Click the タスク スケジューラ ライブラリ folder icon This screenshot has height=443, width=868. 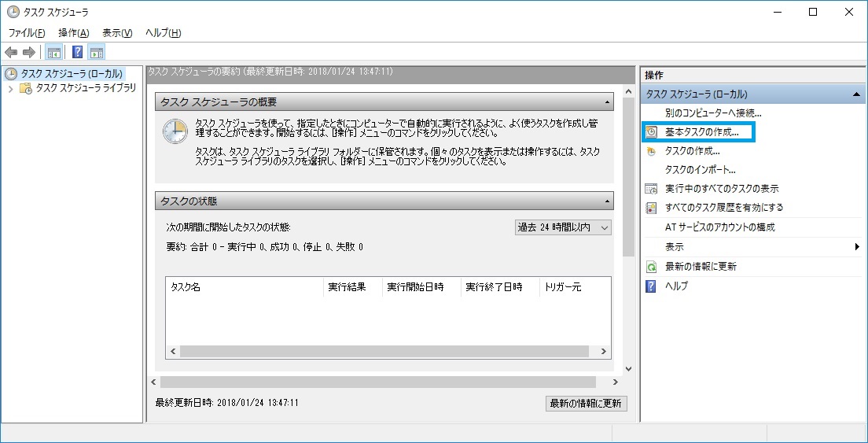coord(26,88)
